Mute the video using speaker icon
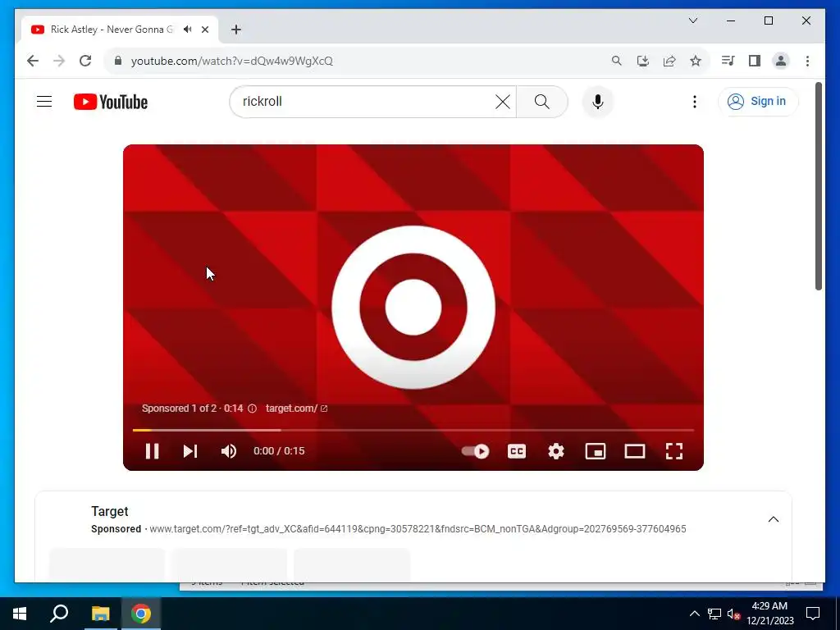Screen dimensions: 840x630 tap(229, 451)
